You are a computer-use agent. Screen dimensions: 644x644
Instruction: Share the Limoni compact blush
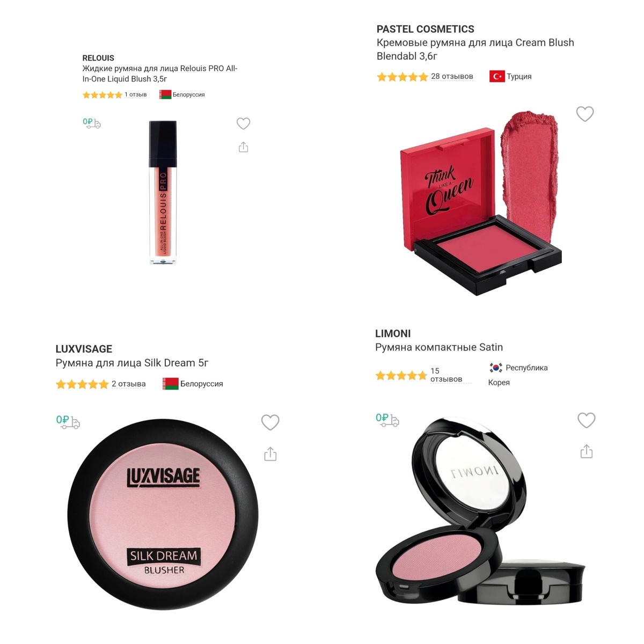[587, 451]
